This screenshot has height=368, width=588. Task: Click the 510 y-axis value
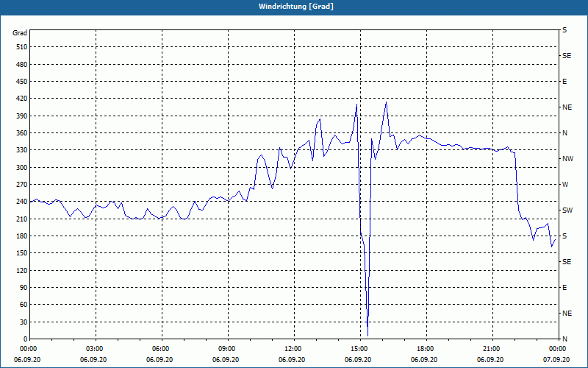tap(22, 47)
